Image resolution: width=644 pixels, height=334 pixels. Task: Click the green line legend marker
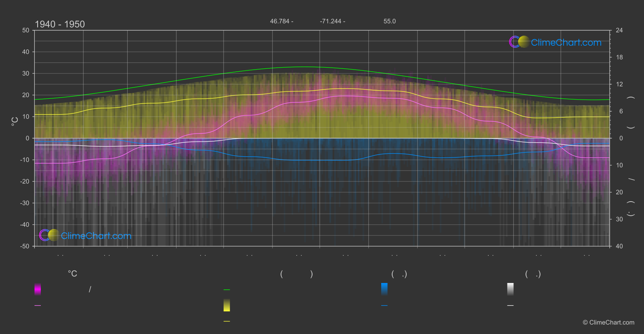(x=227, y=290)
